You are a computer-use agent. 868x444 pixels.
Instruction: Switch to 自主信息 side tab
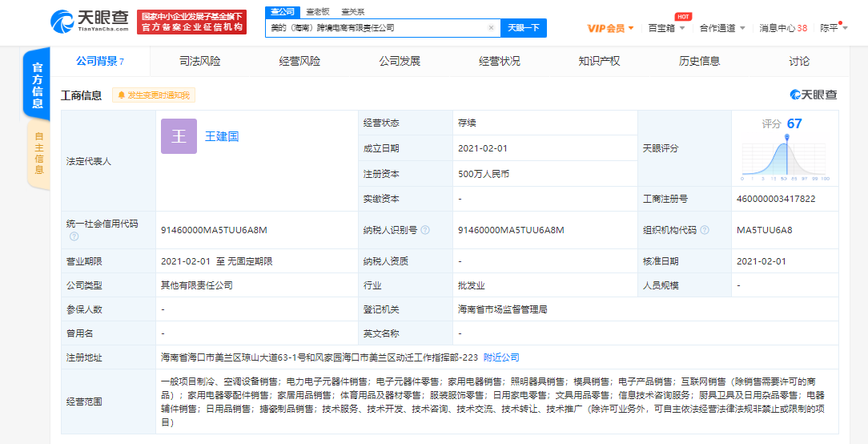coord(38,153)
